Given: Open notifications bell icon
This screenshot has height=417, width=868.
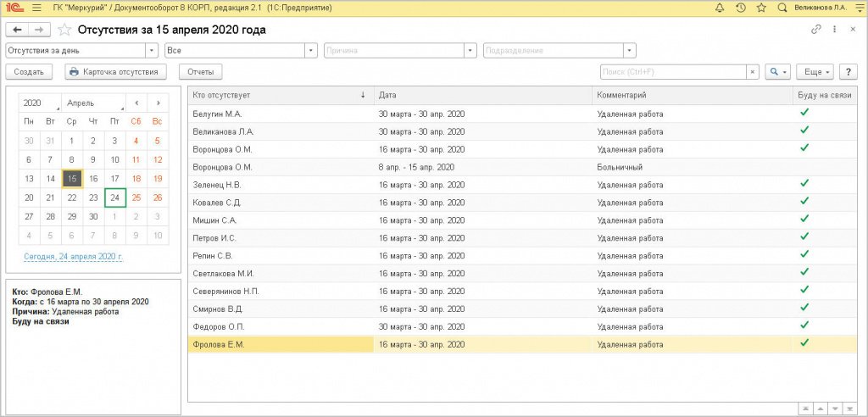Looking at the screenshot, I should click(x=720, y=8).
